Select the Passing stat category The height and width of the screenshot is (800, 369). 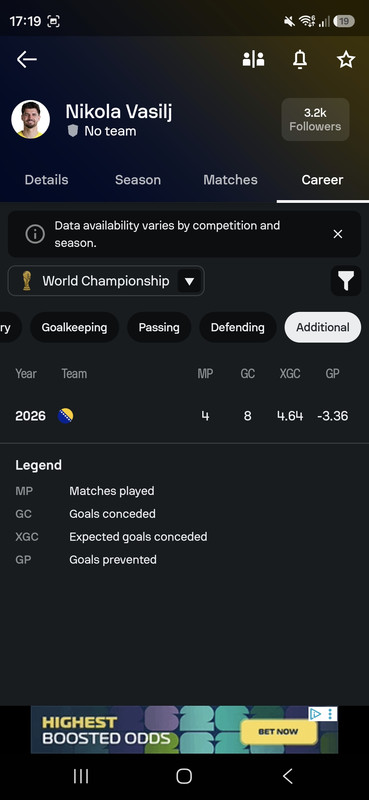coord(159,327)
